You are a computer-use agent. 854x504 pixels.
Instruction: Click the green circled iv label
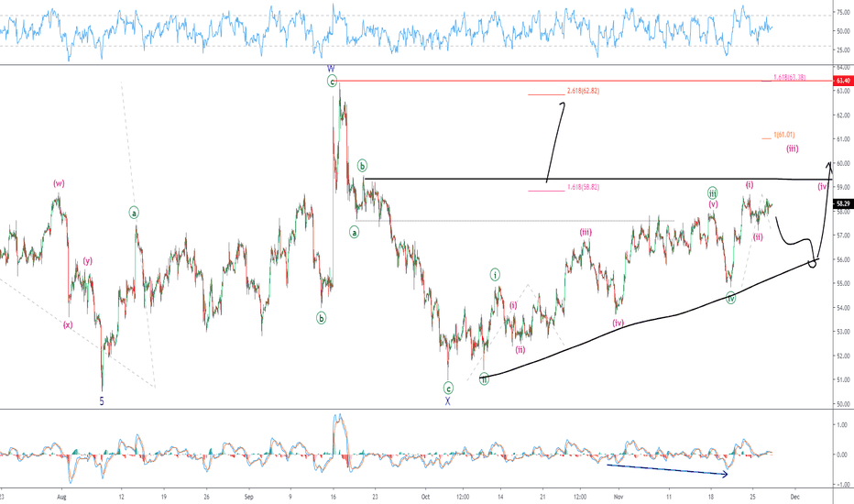coord(731,298)
